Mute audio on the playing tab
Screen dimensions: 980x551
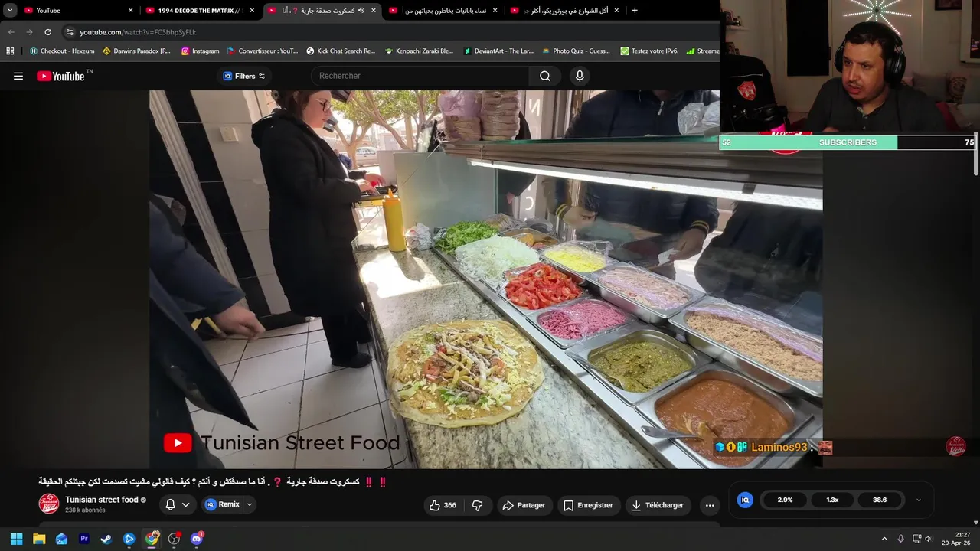pos(361,10)
